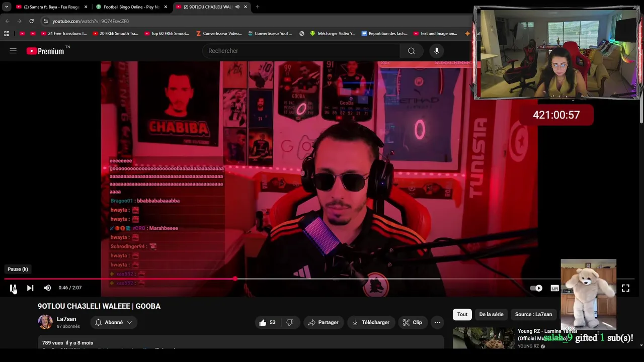Select the Source : La7san filter chip
The height and width of the screenshot is (362, 644).
533,314
